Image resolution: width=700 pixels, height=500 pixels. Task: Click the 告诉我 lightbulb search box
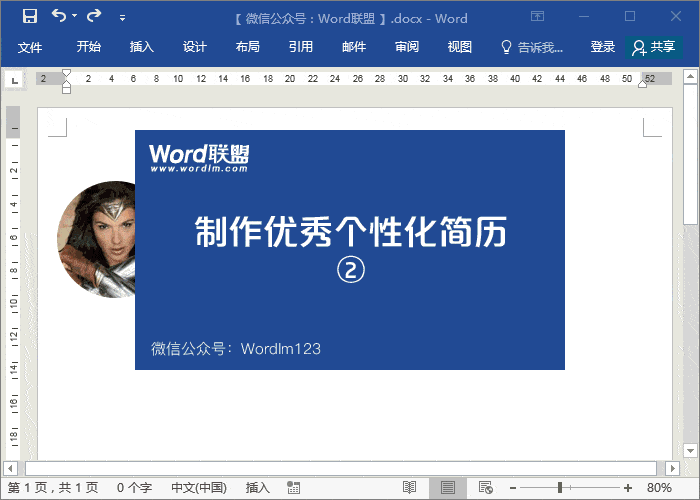[532, 47]
